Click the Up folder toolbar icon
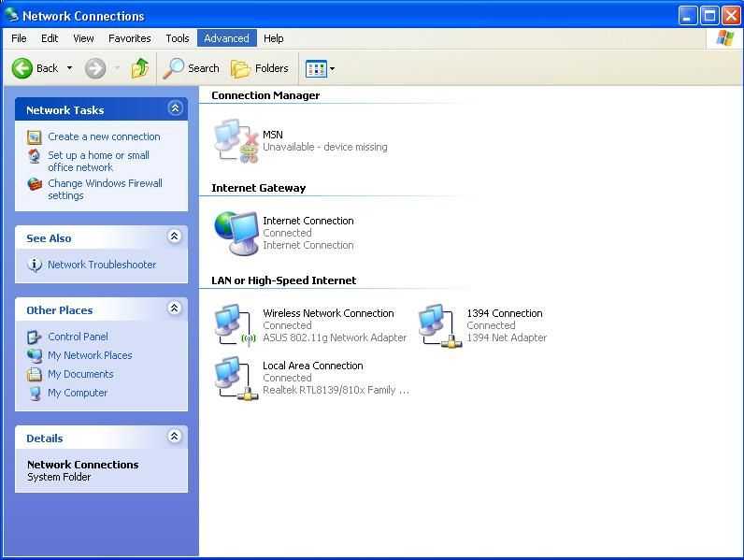The image size is (744, 560). point(140,68)
